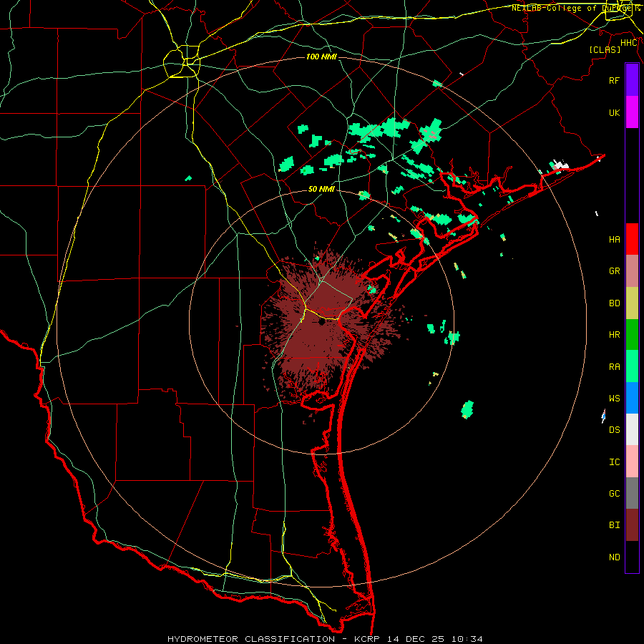Click the RA legend label

click(x=614, y=367)
